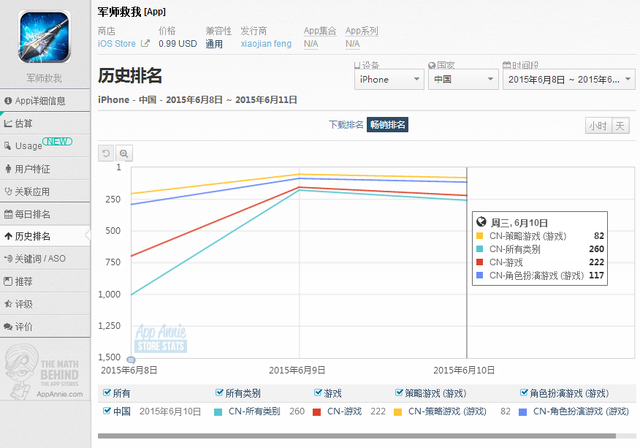Open the 中国 country dropdown
The width and height of the screenshot is (640, 448).
tap(461, 79)
